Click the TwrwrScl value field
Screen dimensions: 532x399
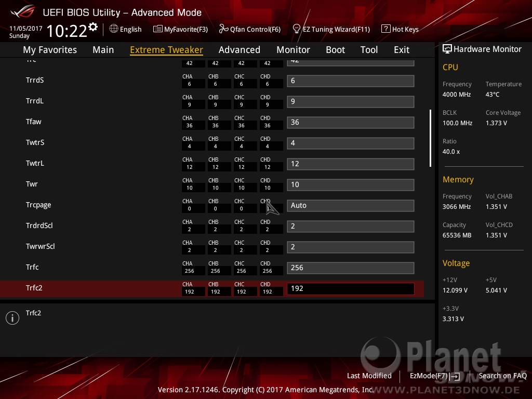pos(351,247)
